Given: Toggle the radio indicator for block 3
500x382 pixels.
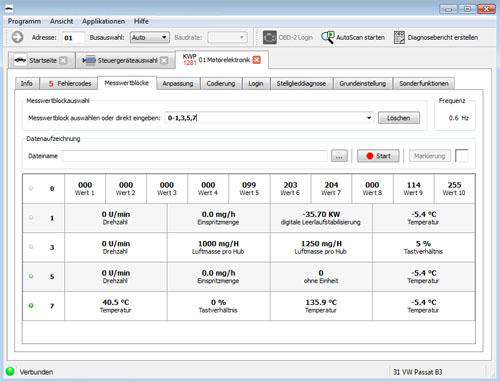Looking at the screenshot, I should click(x=31, y=247).
